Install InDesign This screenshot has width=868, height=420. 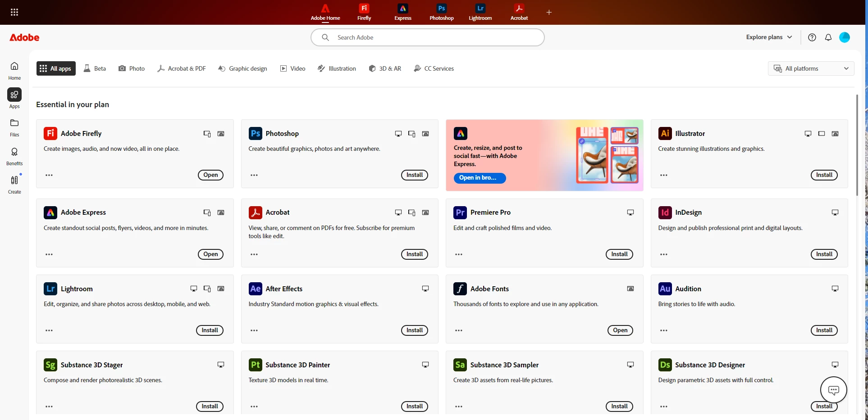pyautogui.click(x=824, y=254)
